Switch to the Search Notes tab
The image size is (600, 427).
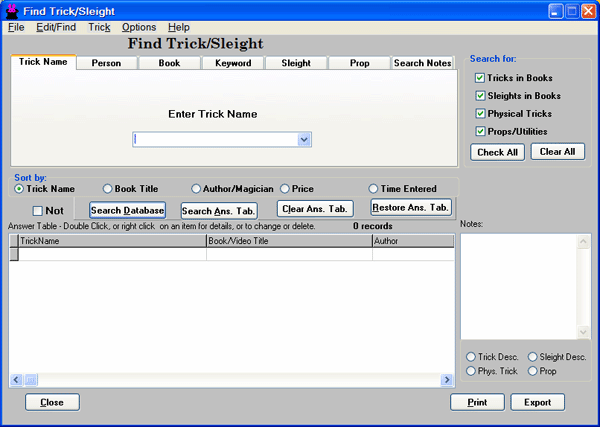422,63
